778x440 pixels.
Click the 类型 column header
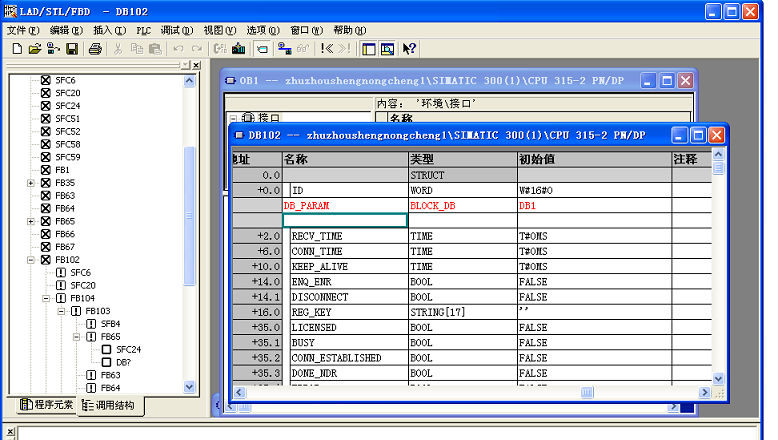point(462,159)
